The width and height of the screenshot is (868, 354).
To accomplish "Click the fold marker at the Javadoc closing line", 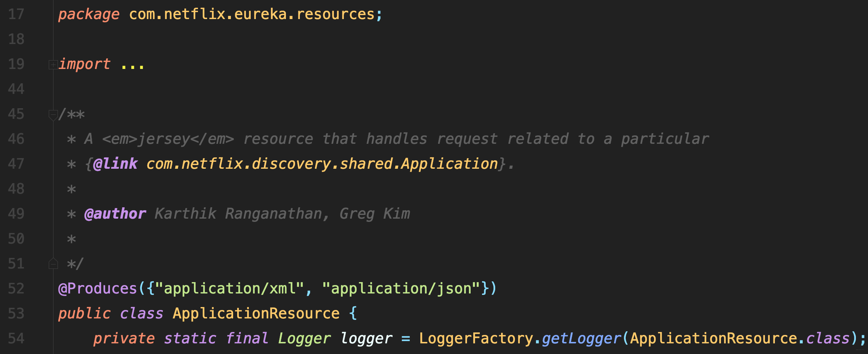I will [x=53, y=264].
